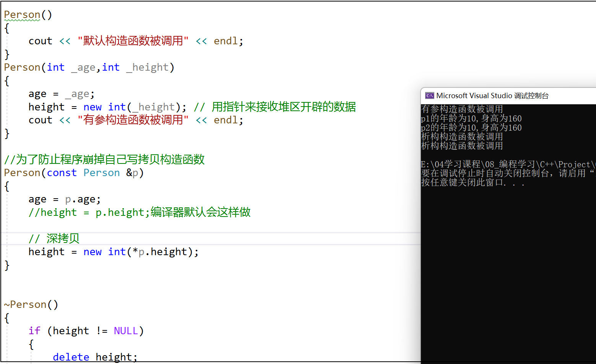Click console output line starting with p2的年龄

point(471,128)
